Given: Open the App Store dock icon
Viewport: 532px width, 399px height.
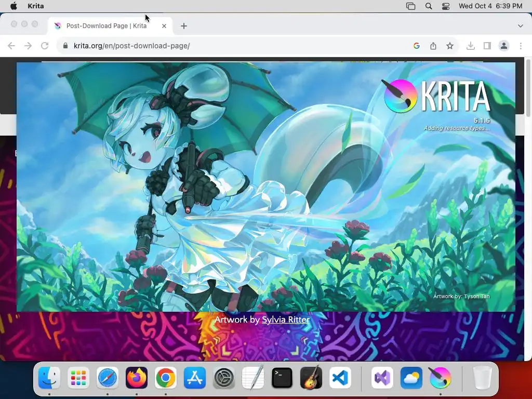Looking at the screenshot, I should tap(195, 378).
